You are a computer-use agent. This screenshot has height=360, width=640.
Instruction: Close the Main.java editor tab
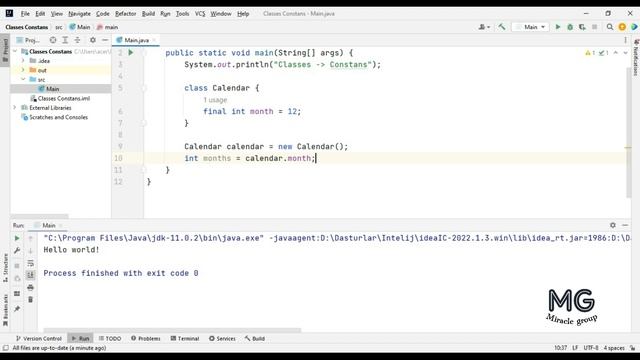coord(154,40)
